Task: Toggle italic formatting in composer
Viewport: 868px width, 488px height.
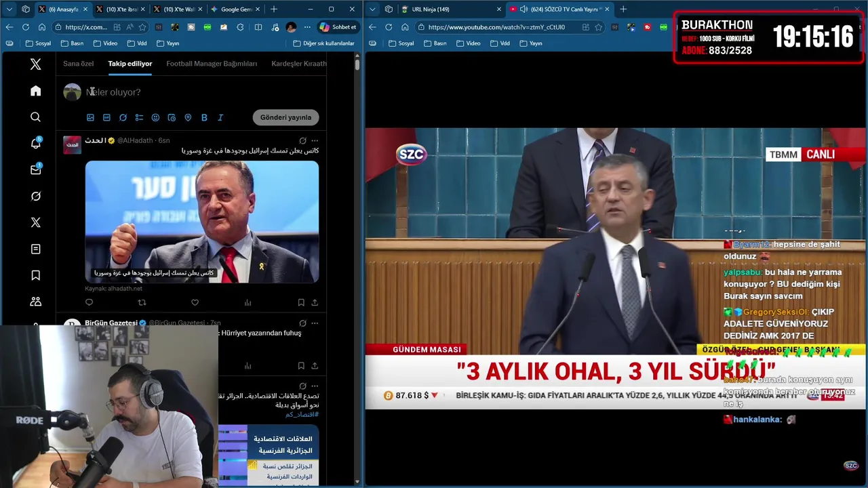Action: coord(220,117)
